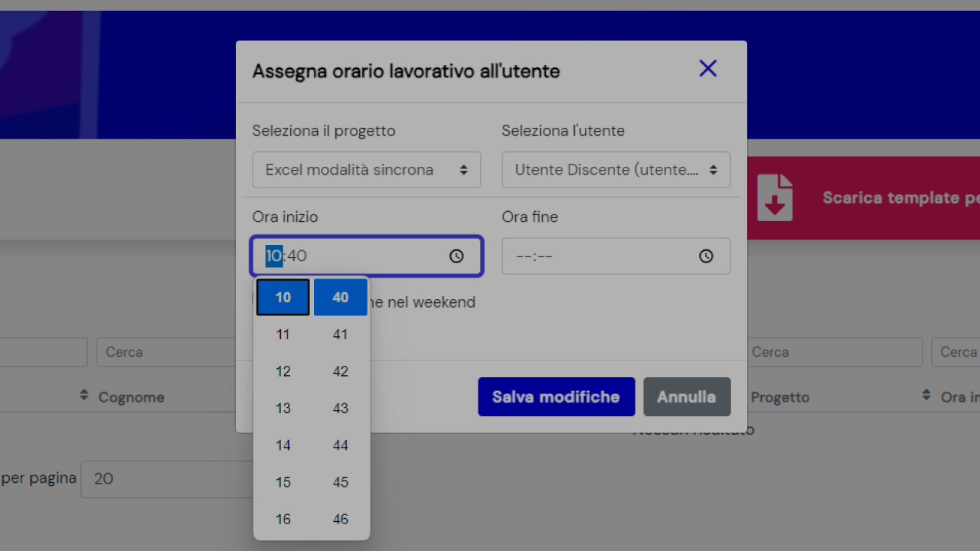Select hour 16 in hour column
This screenshot has height=551, width=980.
click(x=283, y=519)
